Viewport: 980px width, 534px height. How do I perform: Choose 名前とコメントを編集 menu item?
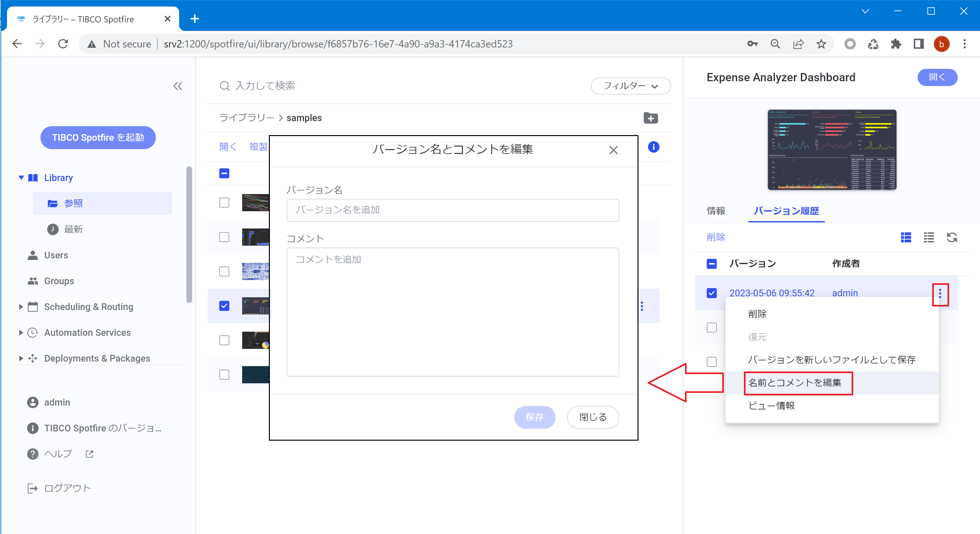coord(832,383)
